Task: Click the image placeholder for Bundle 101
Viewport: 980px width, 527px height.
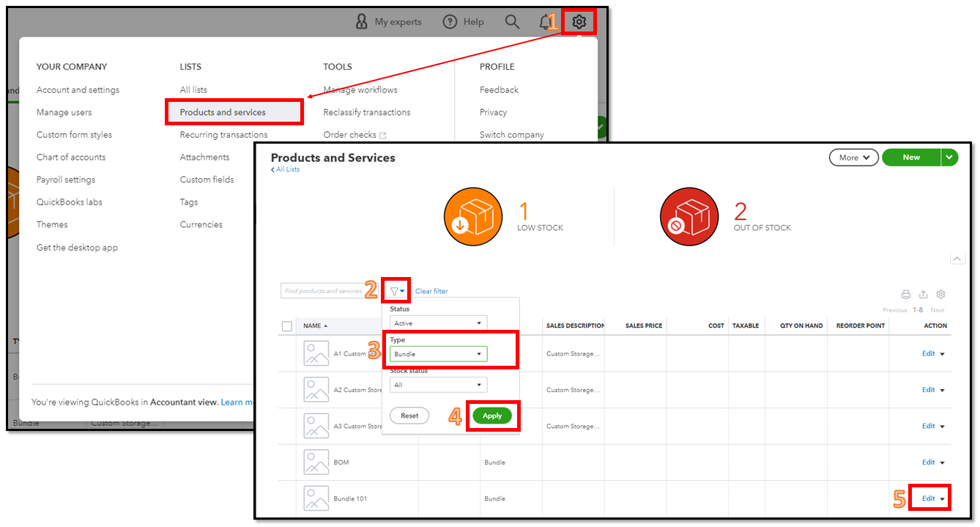Action: 316,498
